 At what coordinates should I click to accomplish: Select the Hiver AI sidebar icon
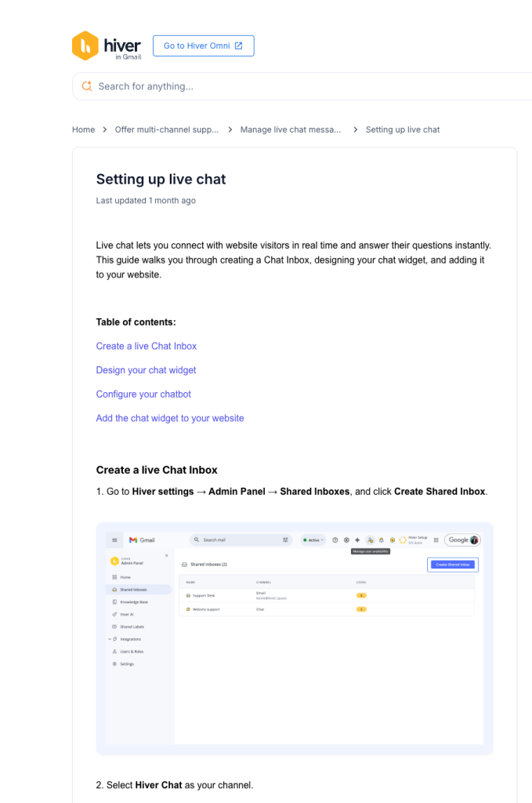114,614
